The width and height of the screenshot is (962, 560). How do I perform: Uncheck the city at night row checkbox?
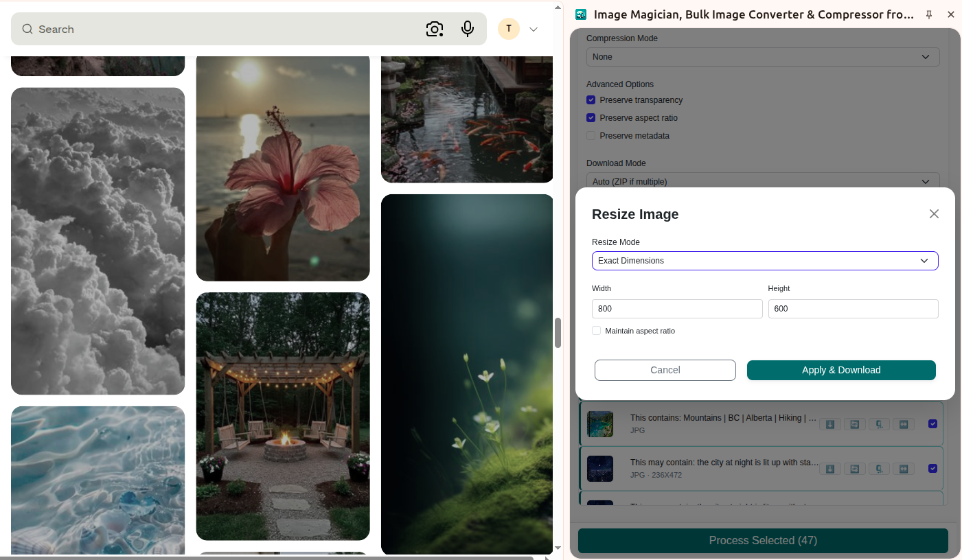(932, 469)
